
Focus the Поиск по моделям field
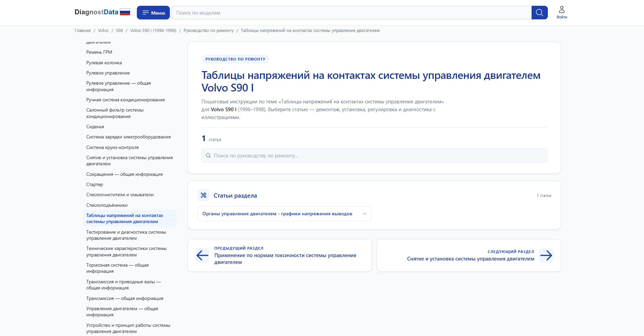click(351, 13)
